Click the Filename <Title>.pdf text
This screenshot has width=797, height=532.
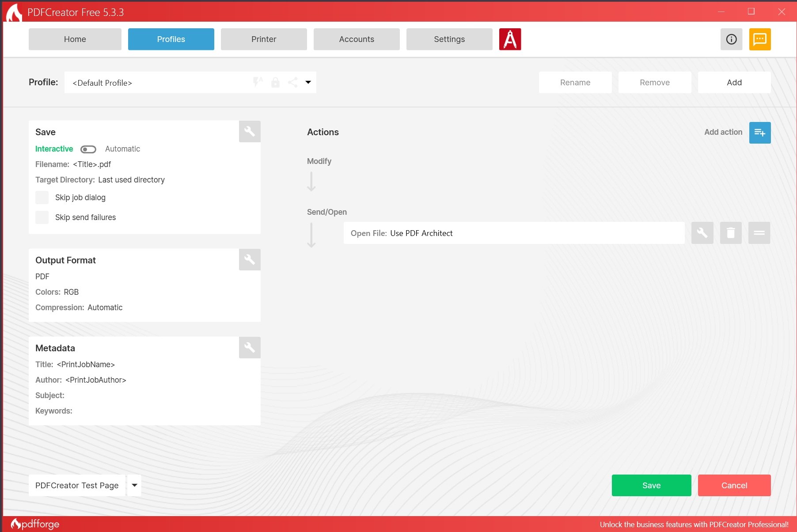tap(73, 164)
